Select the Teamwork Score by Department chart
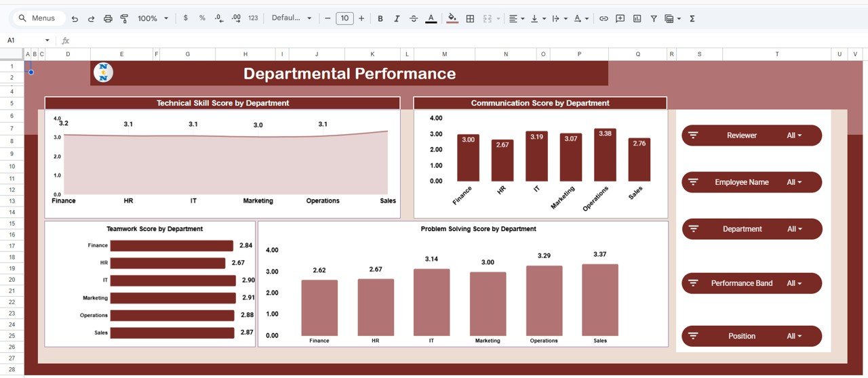 click(150, 284)
